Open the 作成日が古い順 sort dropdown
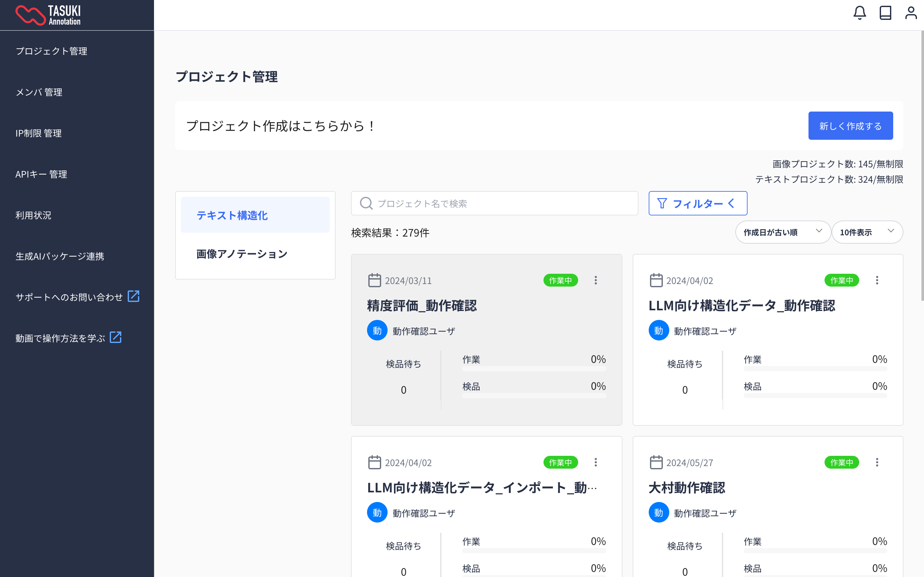The height and width of the screenshot is (577, 924). coord(783,232)
